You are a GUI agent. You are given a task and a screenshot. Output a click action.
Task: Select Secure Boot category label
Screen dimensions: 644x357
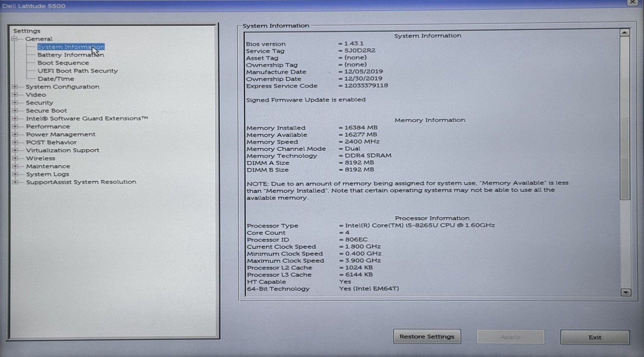tap(47, 111)
